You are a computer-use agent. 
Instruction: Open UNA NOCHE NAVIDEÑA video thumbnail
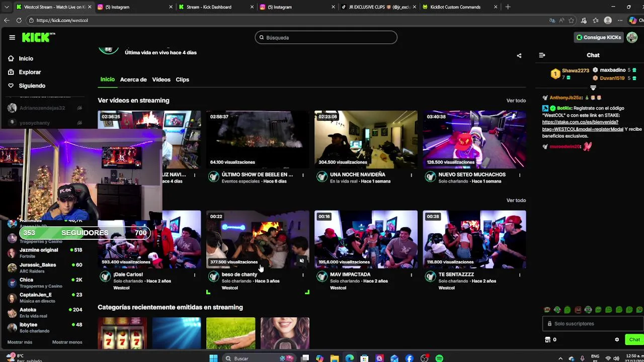pyautogui.click(x=366, y=139)
